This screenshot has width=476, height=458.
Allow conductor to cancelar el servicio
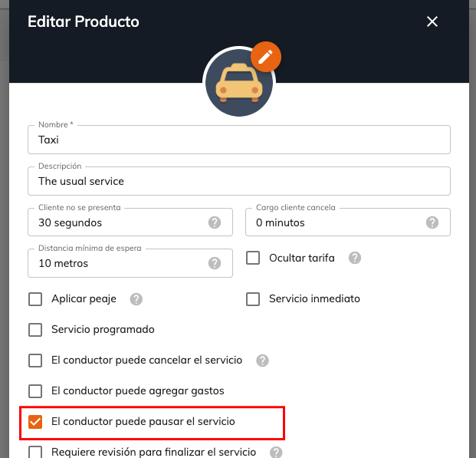tap(35, 361)
